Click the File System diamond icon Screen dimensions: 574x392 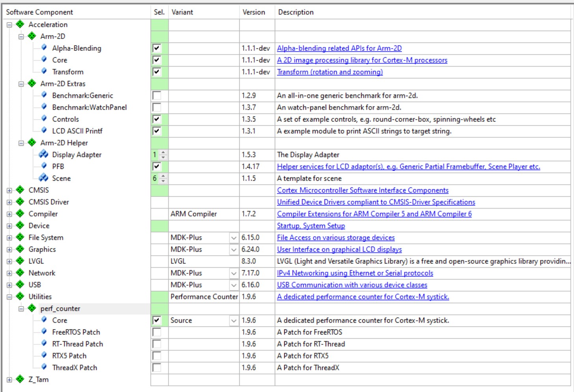point(20,237)
